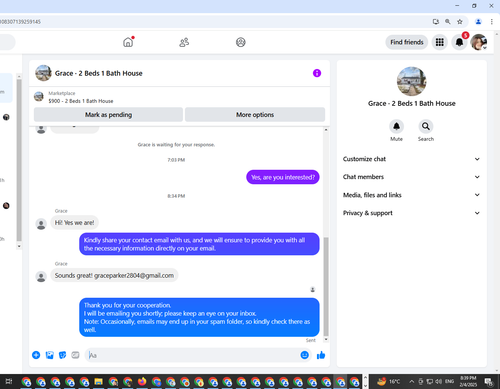
Task: Open more actions plus icon in composer
Action: click(x=36, y=355)
